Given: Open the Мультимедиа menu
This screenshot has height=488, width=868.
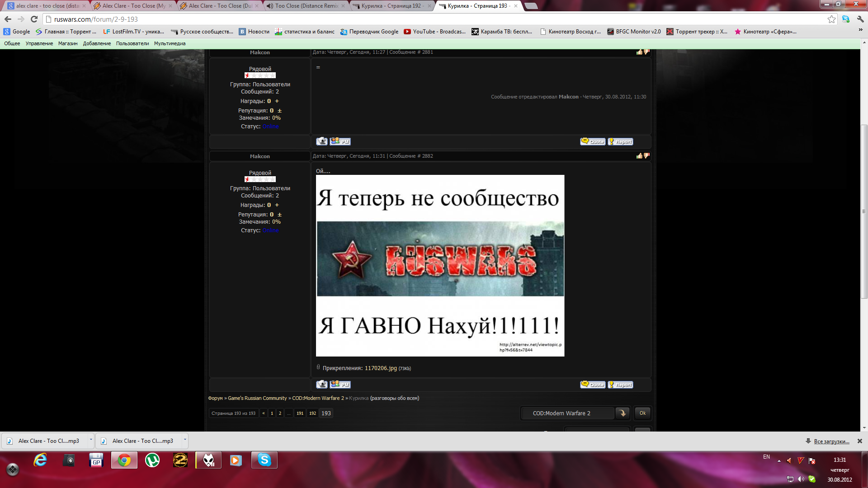Looking at the screenshot, I should (x=170, y=43).
